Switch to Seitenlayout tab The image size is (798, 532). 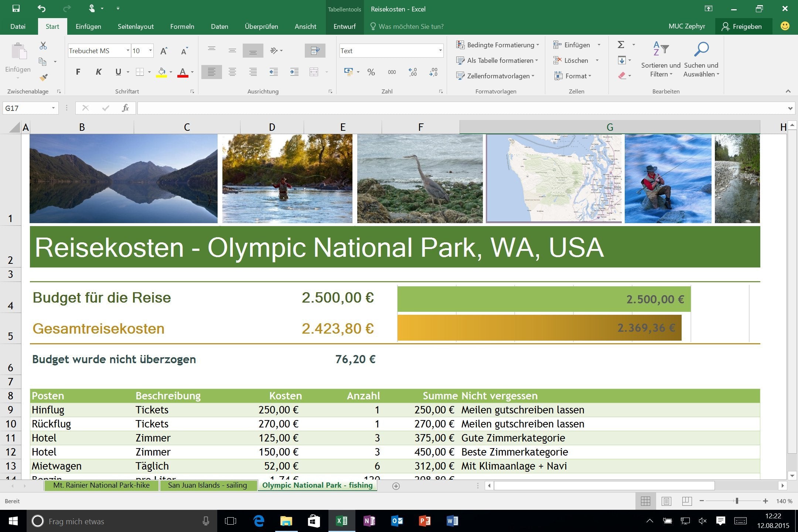(x=136, y=27)
